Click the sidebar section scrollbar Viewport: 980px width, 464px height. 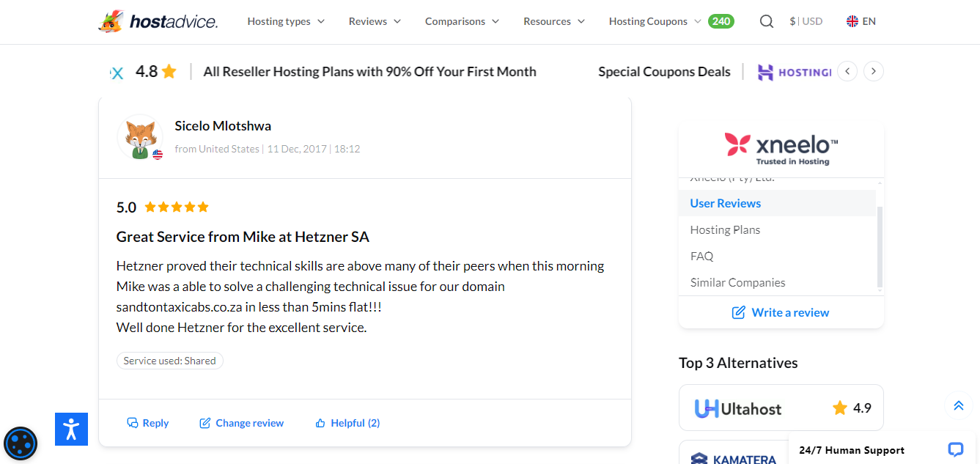[880, 247]
